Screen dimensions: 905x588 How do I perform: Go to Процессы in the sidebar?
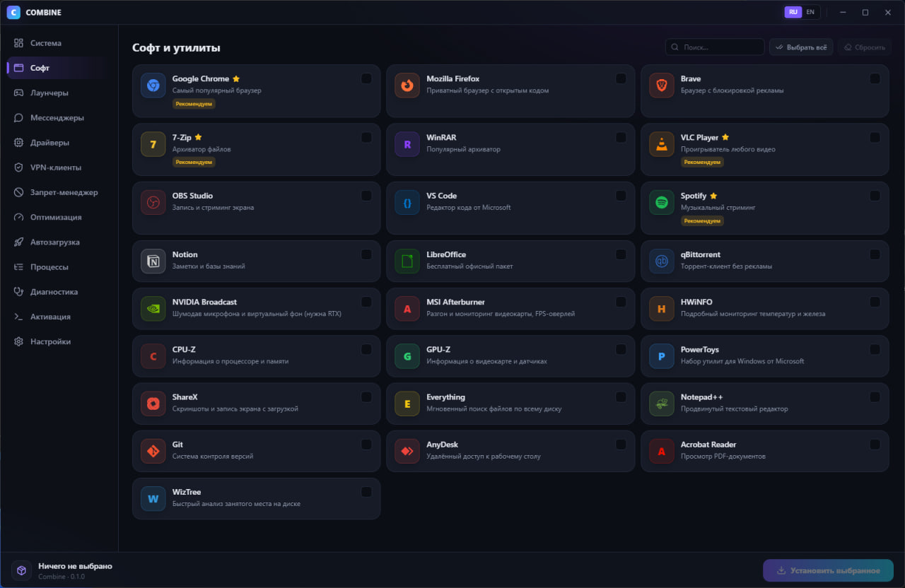(x=59, y=267)
